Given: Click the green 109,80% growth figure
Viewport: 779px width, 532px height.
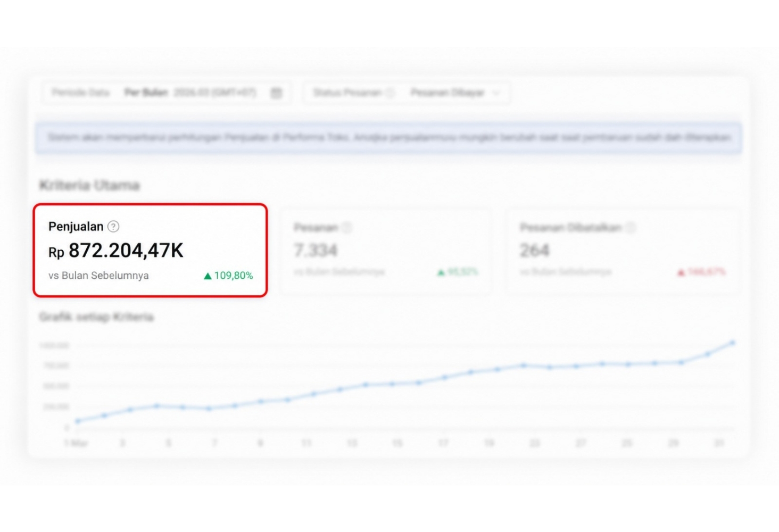Looking at the screenshot, I should tap(229, 276).
